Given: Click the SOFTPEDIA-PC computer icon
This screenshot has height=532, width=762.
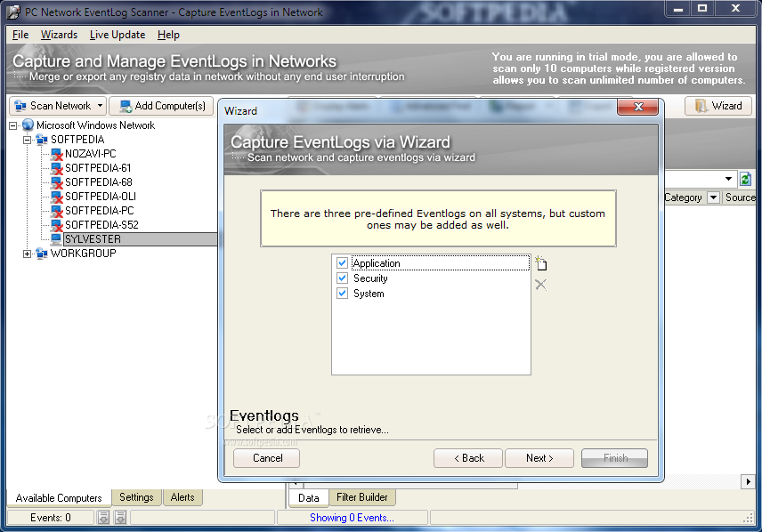Looking at the screenshot, I should point(57,211).
